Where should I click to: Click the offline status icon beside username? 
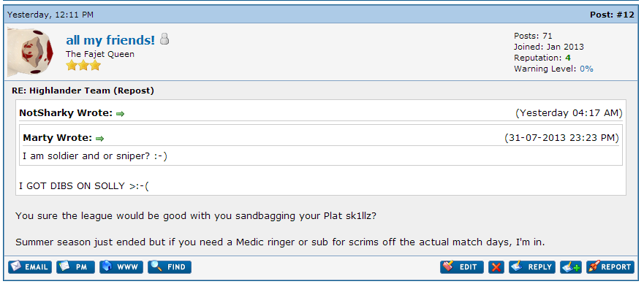click(164, 39)
